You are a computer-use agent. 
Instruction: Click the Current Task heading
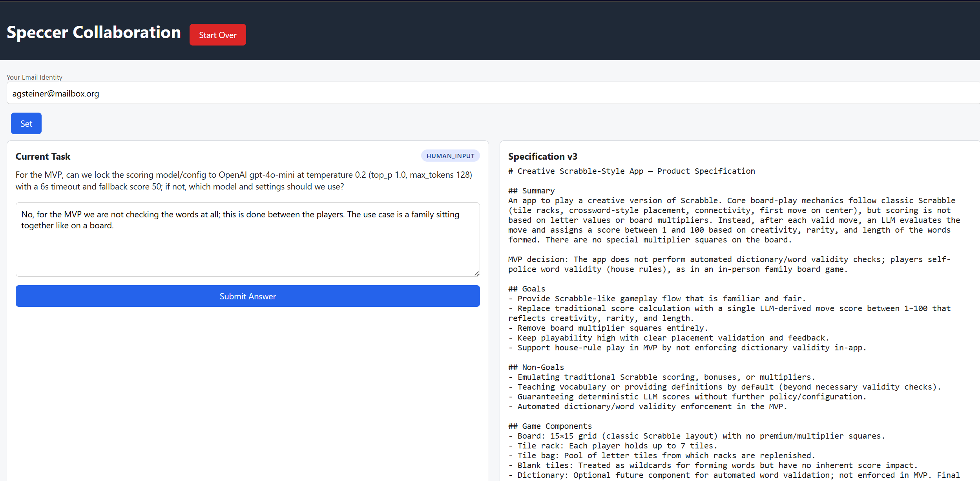(x=43, y=157)
